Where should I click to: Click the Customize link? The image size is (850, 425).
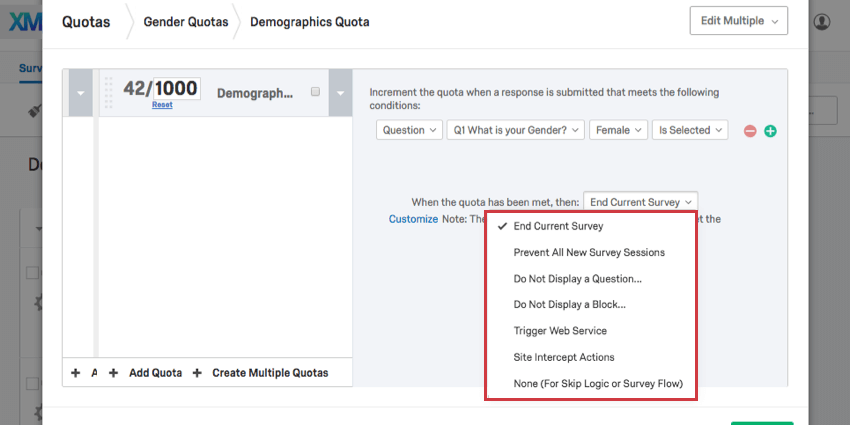tap(413, 219)
